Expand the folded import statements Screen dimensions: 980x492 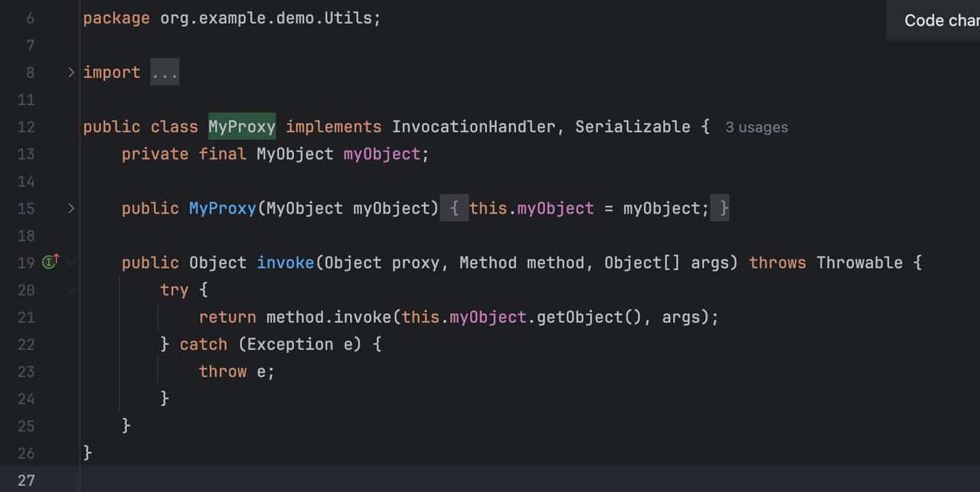(71, 73)
